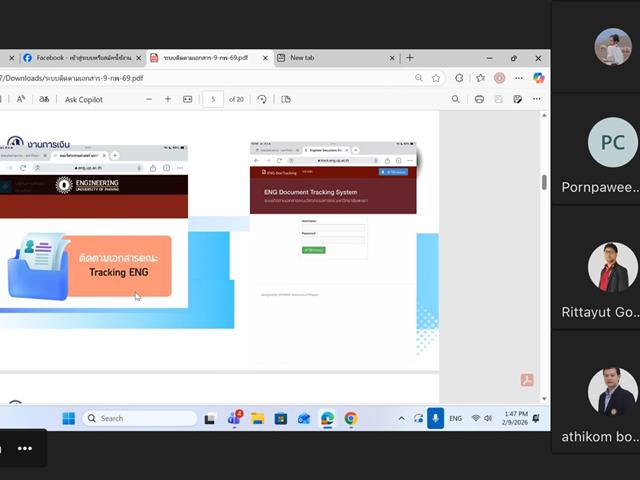Click the zoom in plus icon in PDF toolbar
The image size is (640, 480).
coord(167,99)
